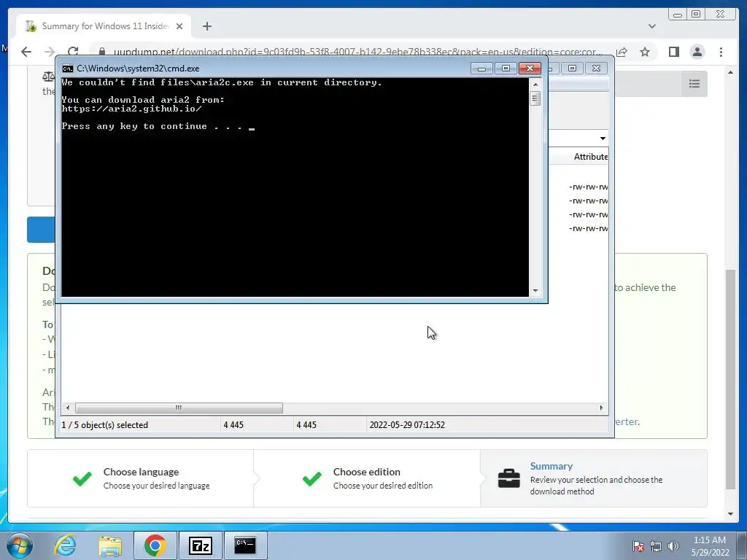The image size is (747, 560).
Task: Click the page scrollbar down arrow in Chrome
Action: (x=730, y=514)
